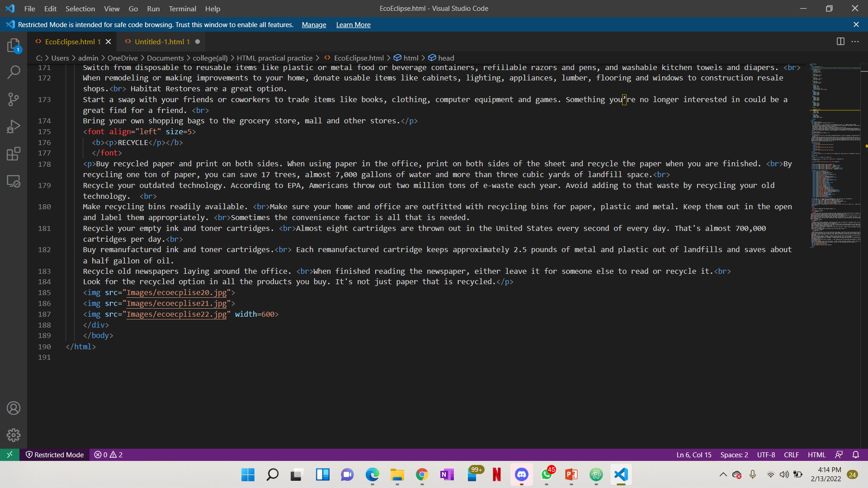This screenshot has height=488, width=868.
Task: Open the Run and Debug panel
Action: click(x=14, y=127)
